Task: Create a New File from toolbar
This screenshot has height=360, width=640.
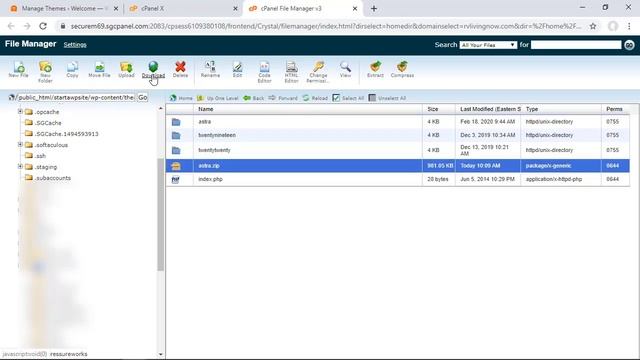Action: [x=18, y=69]
